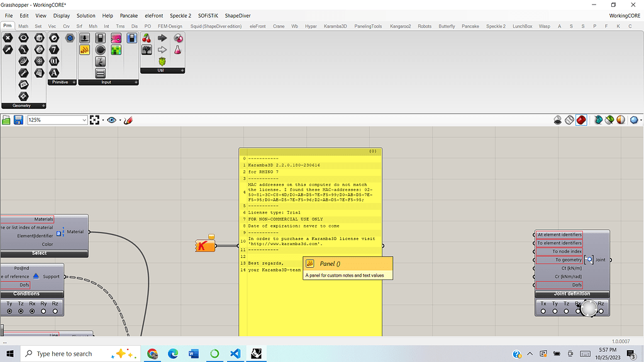The image size is (644, 362).
Task: Select the Integer parameter 7 icon under Primitive
Action: coord(53,50)
